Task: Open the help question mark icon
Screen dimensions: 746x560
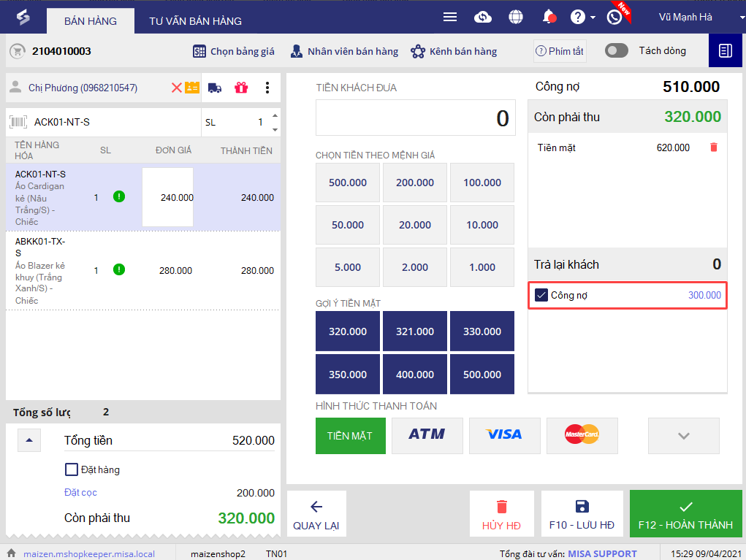Action: pos(577,17)
